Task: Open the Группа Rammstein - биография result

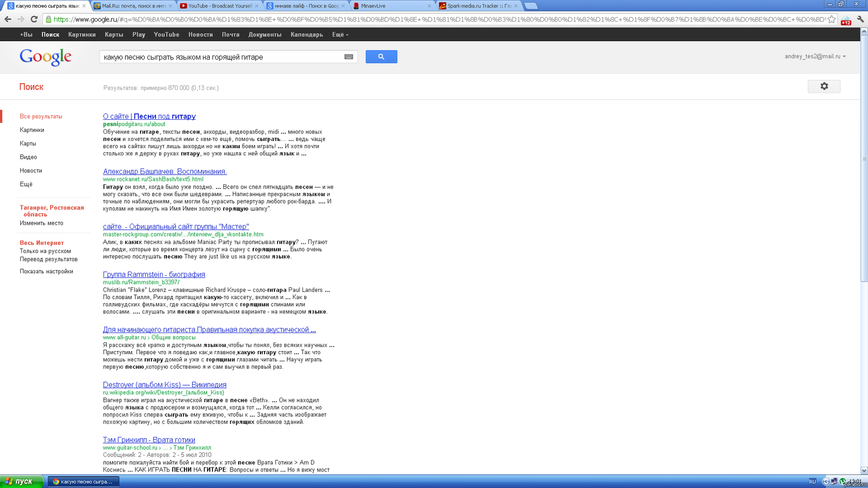Action: click(x=154, y=274)
